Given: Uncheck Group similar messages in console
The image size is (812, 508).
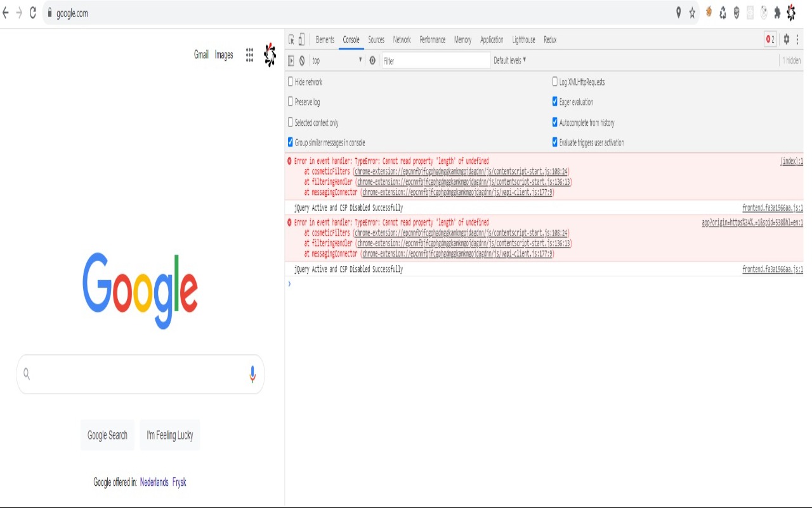Looking at the screenshot, I should tap(291, 142).
